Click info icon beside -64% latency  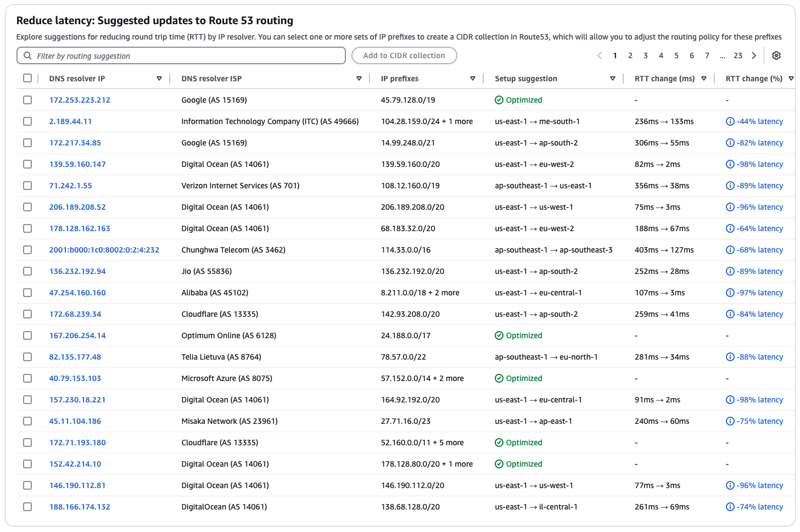click(730, 228)
